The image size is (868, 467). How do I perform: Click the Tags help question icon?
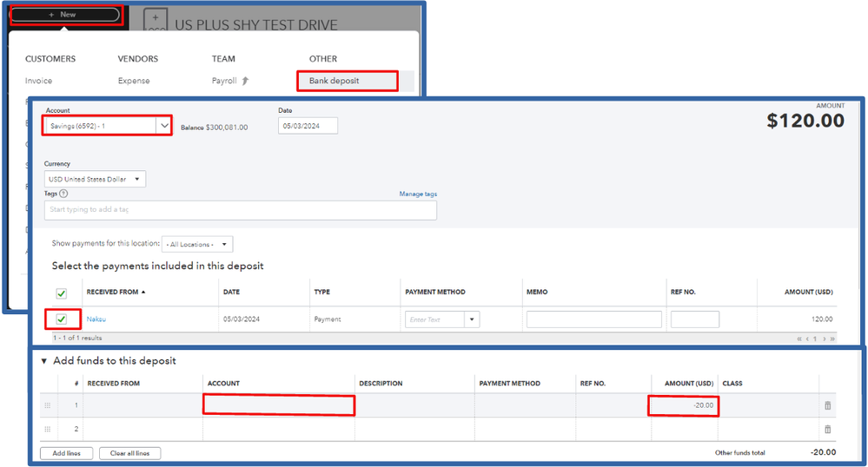pos(63,194)
